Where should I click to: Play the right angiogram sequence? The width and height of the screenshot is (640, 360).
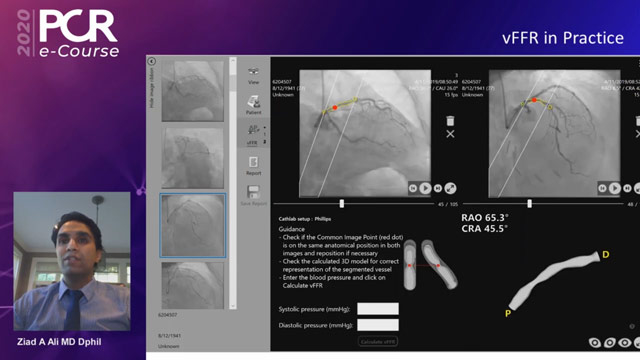[615, 188]
